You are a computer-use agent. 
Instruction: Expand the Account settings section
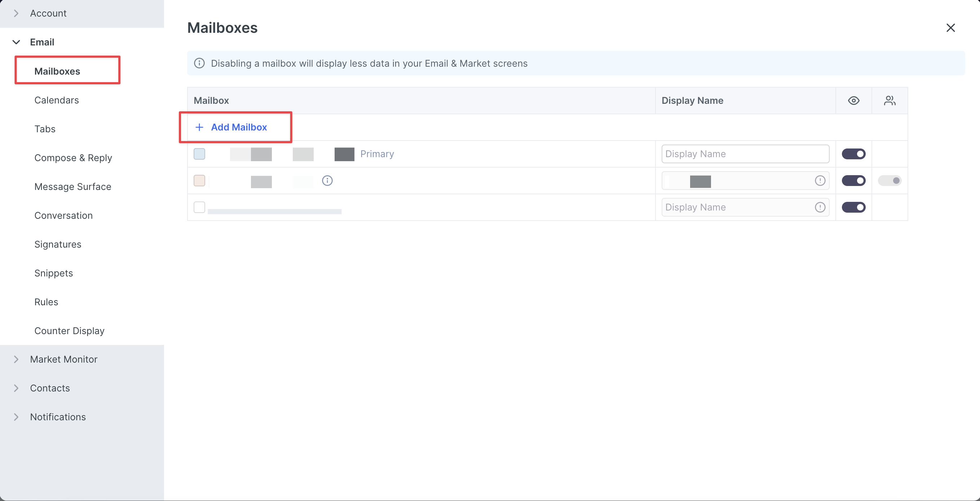[x=48, y=13]
